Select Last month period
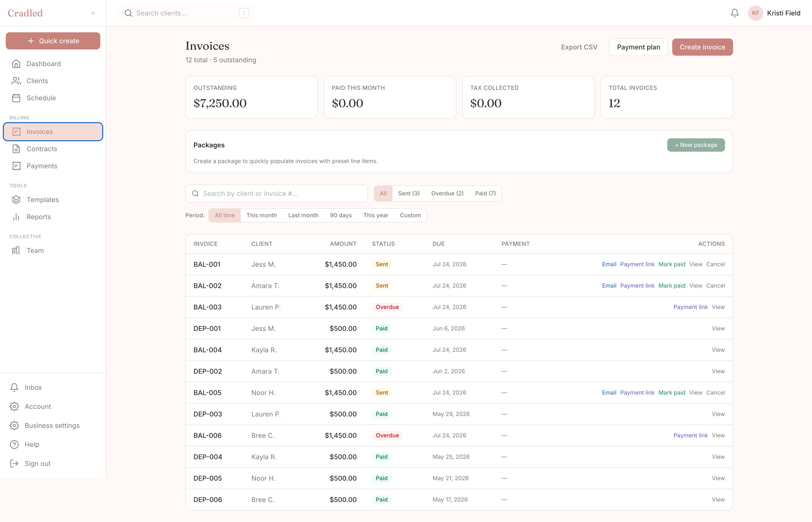 [303, 215]
